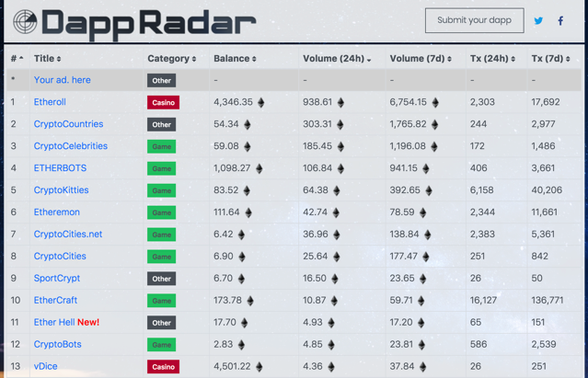Open the CryptoCelebrities dapp link
Viewport: 588px width, 378px height.
(71, 146)
